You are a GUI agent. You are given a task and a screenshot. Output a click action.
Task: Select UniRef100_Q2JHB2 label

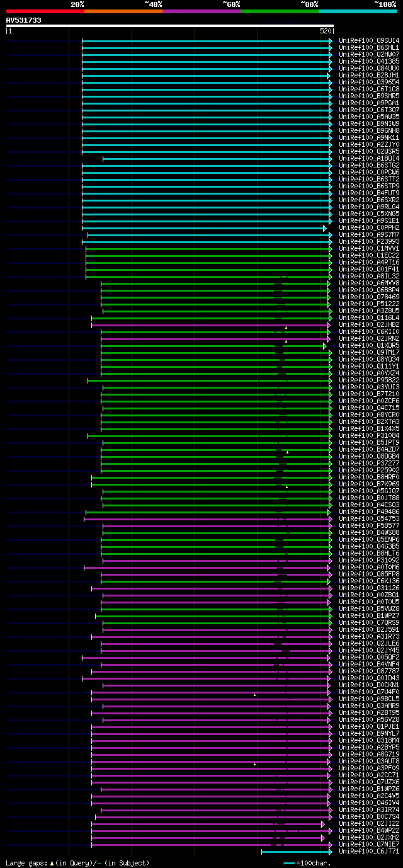coord(369,324)
